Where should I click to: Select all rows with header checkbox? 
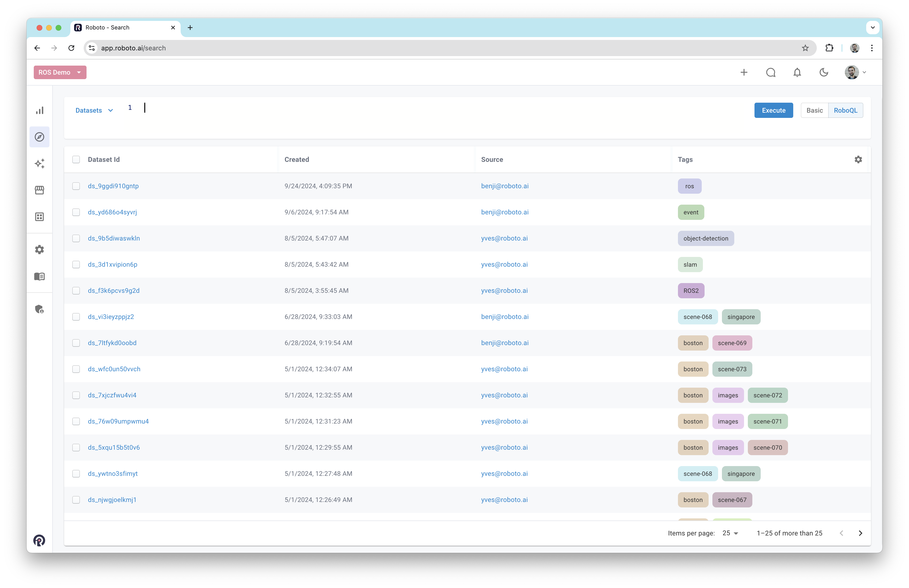[x=76, y=160]
